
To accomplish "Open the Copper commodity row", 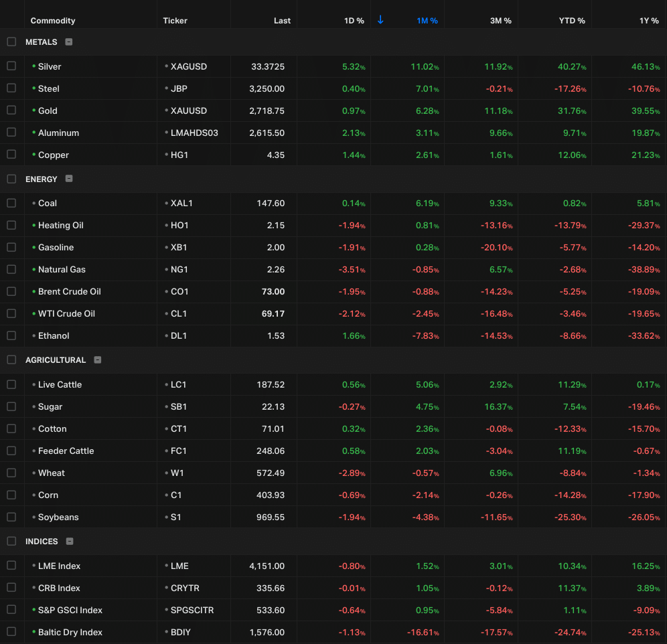I will 53,155.
